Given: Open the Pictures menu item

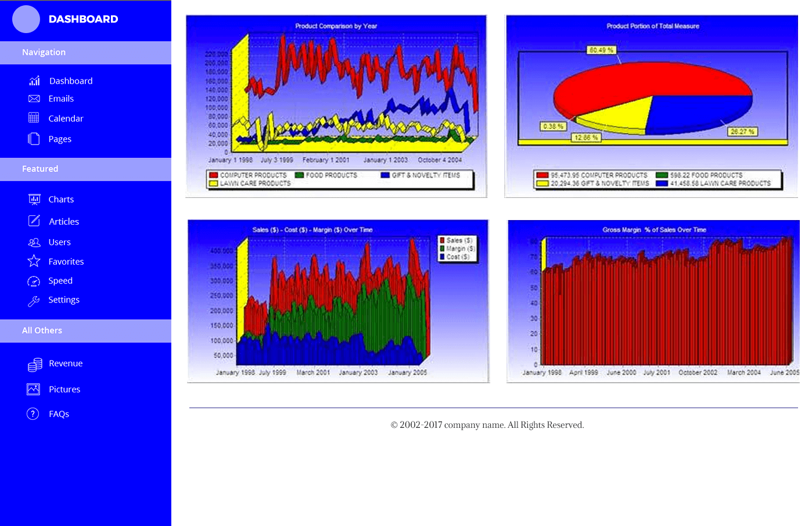Looking at the screenshot, I should 64,390.
